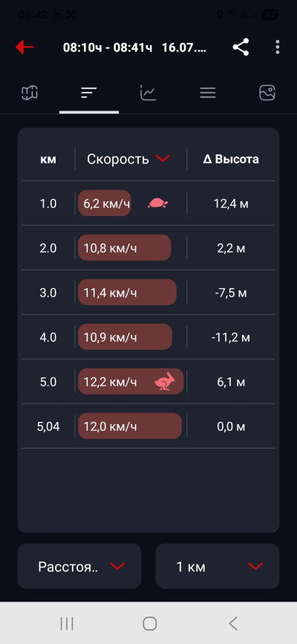Viewport: 297px width, 644px height.
Task: Tap the rabbit fastest split icon
Action: click(165, 382)
